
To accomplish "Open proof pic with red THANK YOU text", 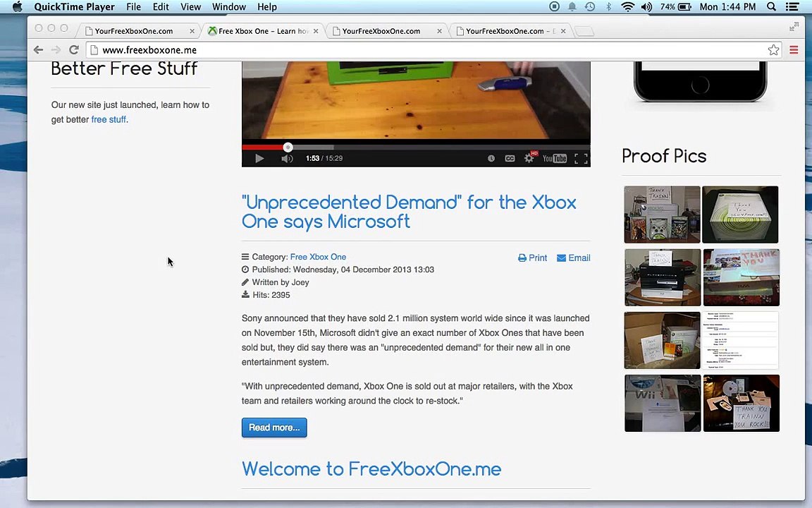I will 741,277.
